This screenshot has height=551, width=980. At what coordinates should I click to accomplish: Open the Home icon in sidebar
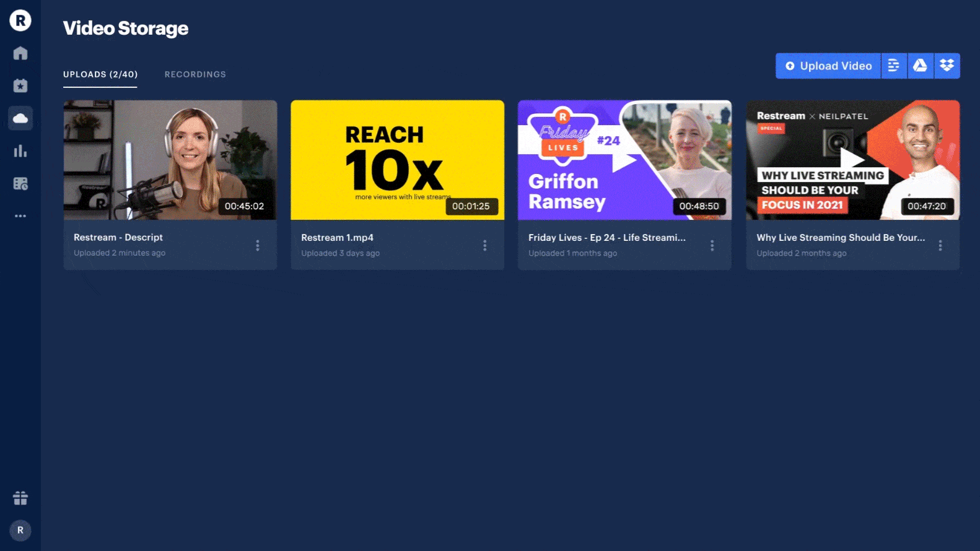[20, 53]
